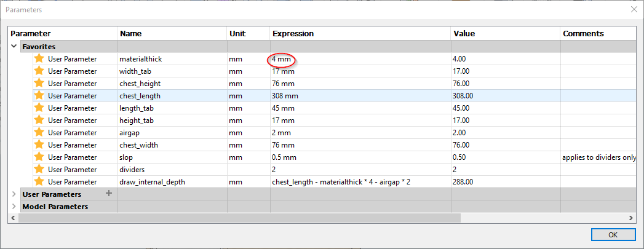
Task: Toggle favorite star on width_tab row
Action: [39, 71]
